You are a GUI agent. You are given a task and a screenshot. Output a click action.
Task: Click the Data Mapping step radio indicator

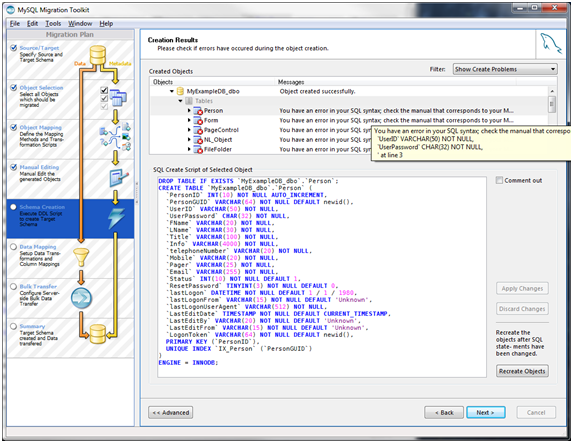click(x=14, y=247)
